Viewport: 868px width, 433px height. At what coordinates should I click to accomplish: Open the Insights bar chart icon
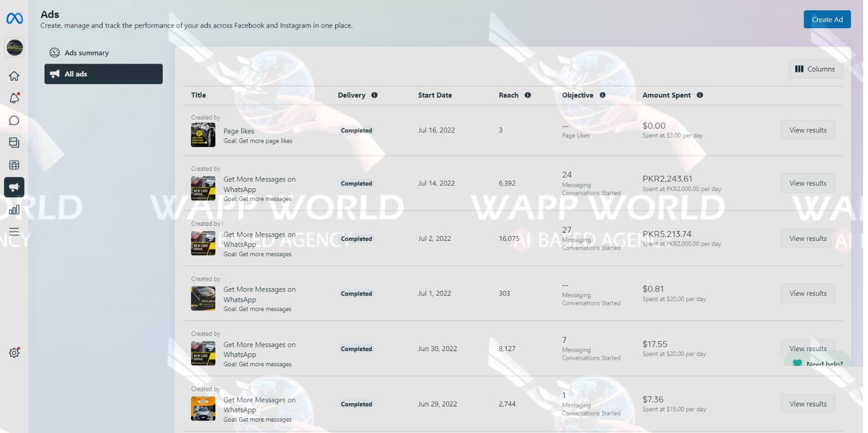pyautogui.click(x=15, y=209)
